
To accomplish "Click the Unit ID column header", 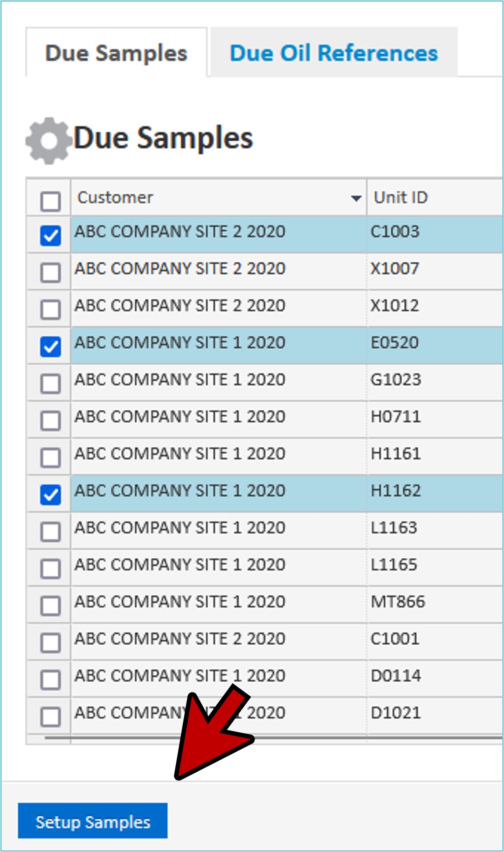I will pyautogui.click(x=401, y=198).
